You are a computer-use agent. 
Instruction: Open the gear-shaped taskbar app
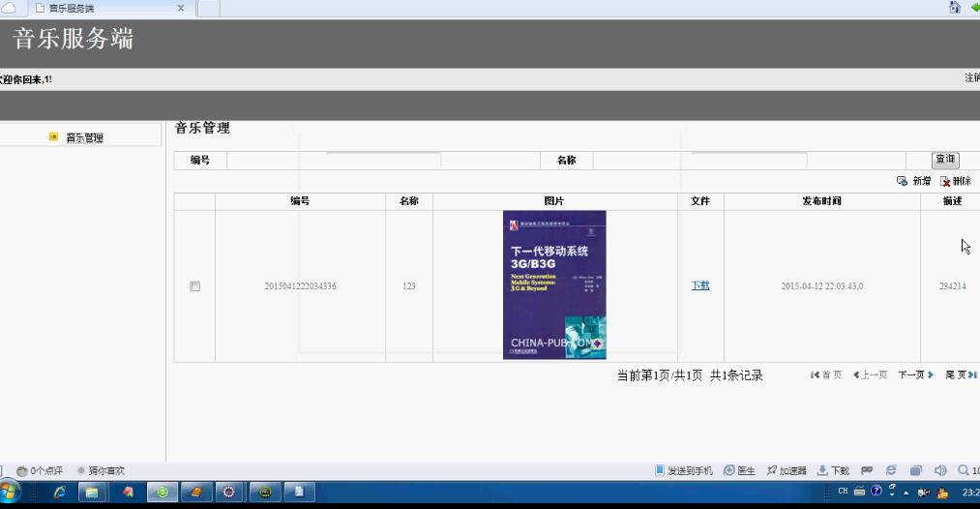(229, 493)
